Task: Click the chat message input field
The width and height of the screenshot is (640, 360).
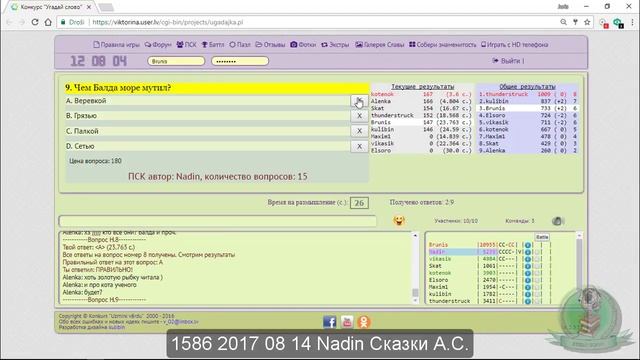Action: [x=218, y=221]
